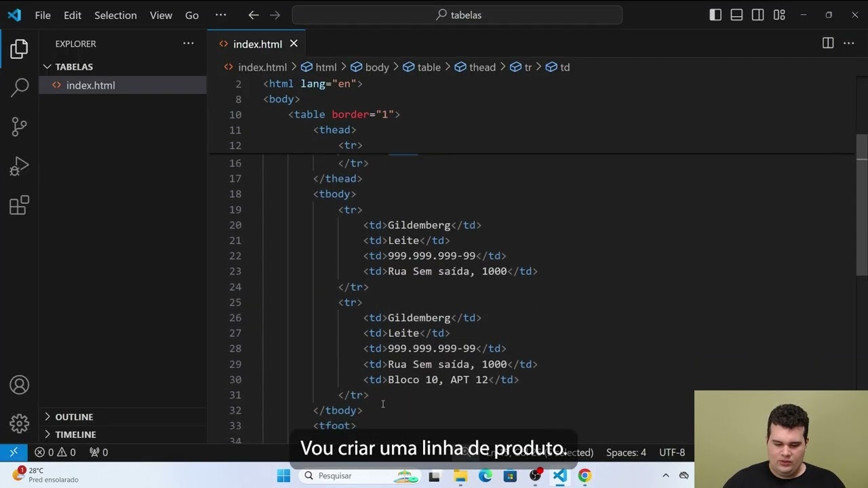Toggle the secondary side bar

(758, 15)
